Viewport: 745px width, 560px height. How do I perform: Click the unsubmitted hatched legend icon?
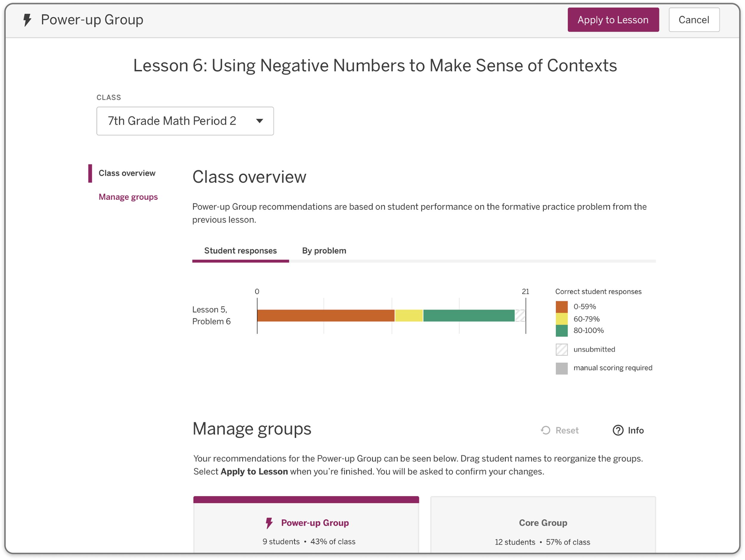click(561, 349)
